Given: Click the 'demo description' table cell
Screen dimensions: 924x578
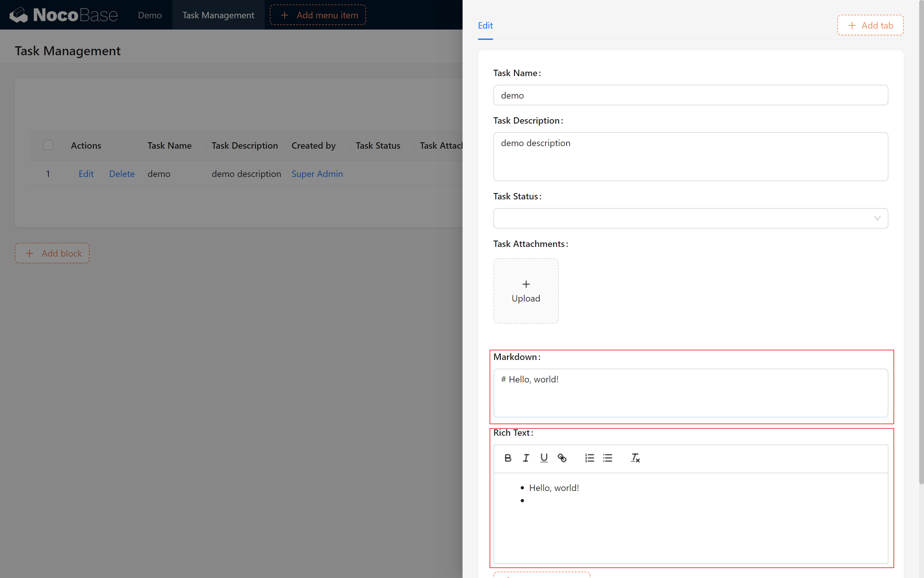Looking at the screenshot, I should [246, 173].
